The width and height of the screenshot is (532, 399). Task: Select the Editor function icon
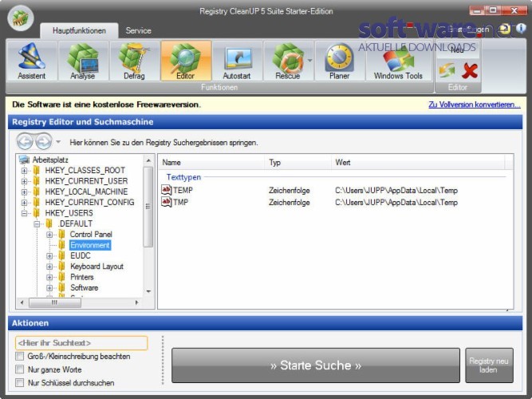186,61
